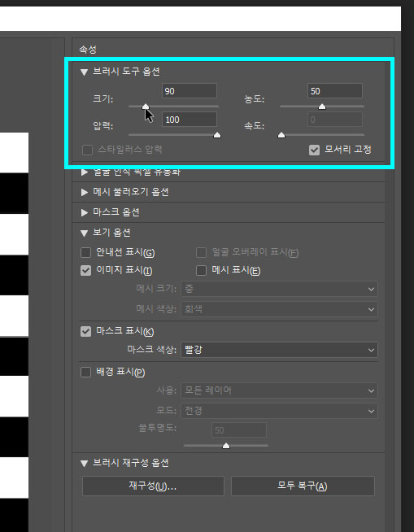Click the 농도 value field showing 50
The height and width of the screenshot is (532, 414).
point(335,91)
